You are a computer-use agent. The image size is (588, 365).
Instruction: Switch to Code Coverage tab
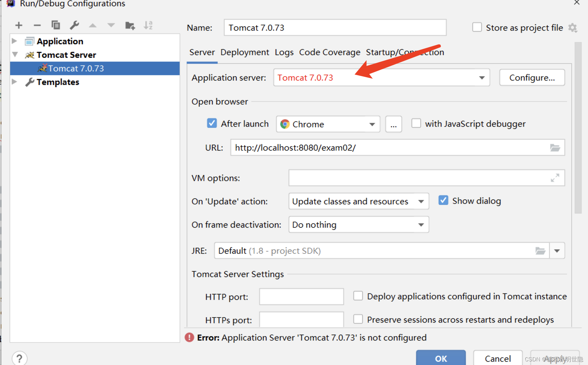pos(329,52)
